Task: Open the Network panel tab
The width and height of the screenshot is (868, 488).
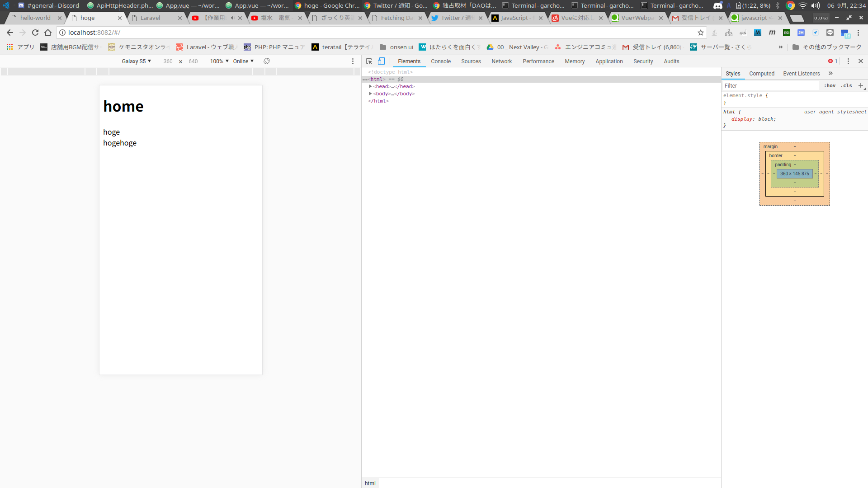Action: coord(501,61)
